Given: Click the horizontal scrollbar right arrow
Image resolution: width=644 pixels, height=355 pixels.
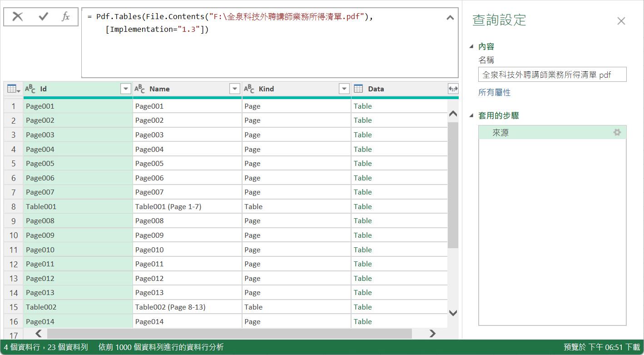Looking at the screenshot, I should [432, 334].
